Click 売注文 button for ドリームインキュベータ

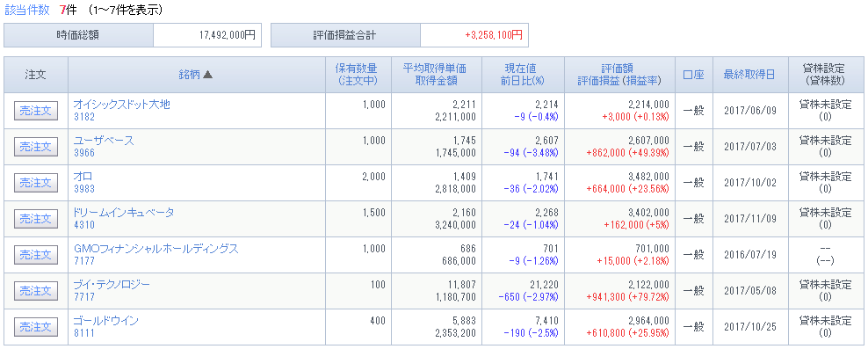pos(35,219)
